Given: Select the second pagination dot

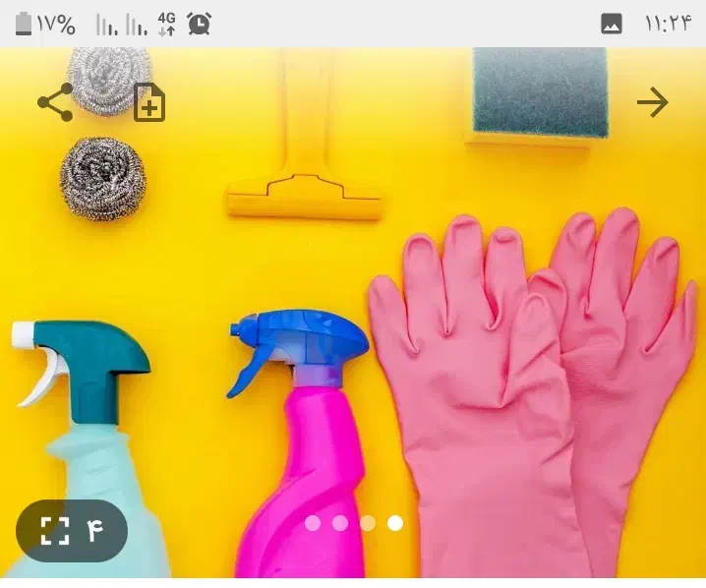Looking at the screenshot, I should [340, 523].
